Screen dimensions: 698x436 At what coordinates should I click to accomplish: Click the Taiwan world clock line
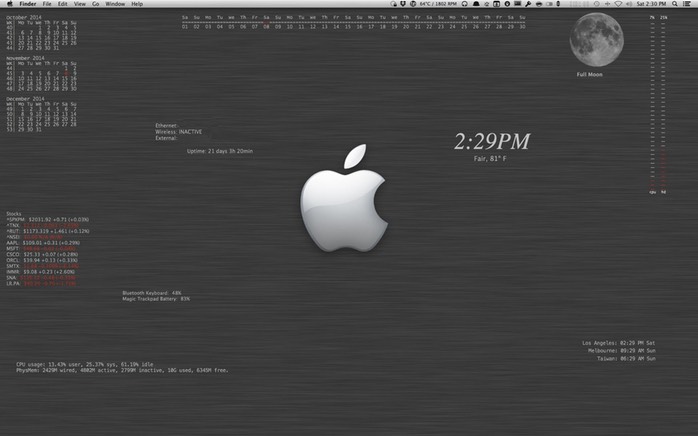pyautogui.click(x=626, y=359)
